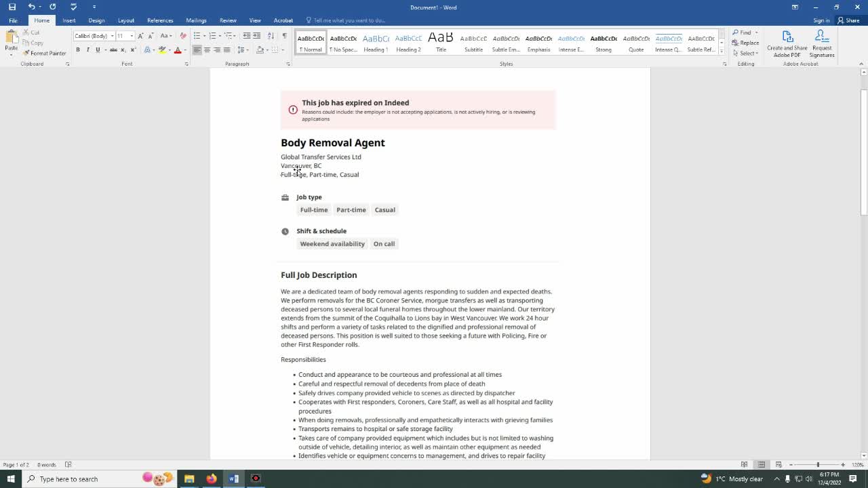This screenshot has height=488, width=868.
Task: Switch to the References tab
Action: pyautogui.click(x=160, y=20)
